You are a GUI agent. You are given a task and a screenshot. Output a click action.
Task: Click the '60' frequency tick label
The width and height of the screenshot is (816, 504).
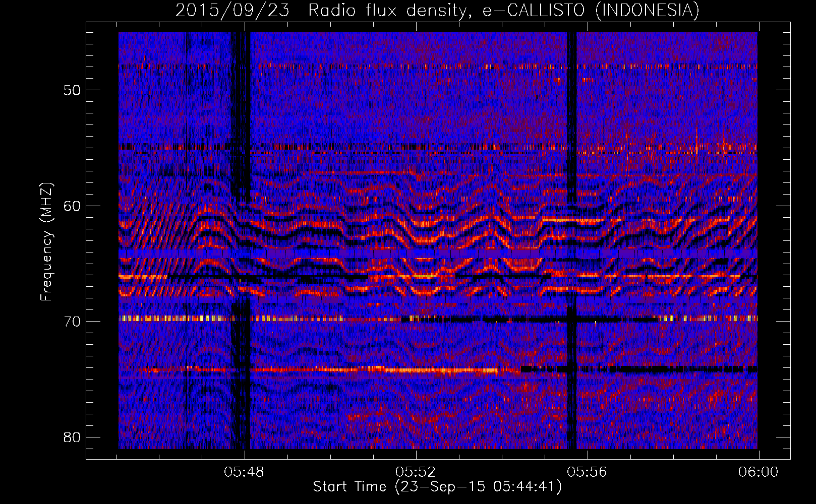coord(72,206)
